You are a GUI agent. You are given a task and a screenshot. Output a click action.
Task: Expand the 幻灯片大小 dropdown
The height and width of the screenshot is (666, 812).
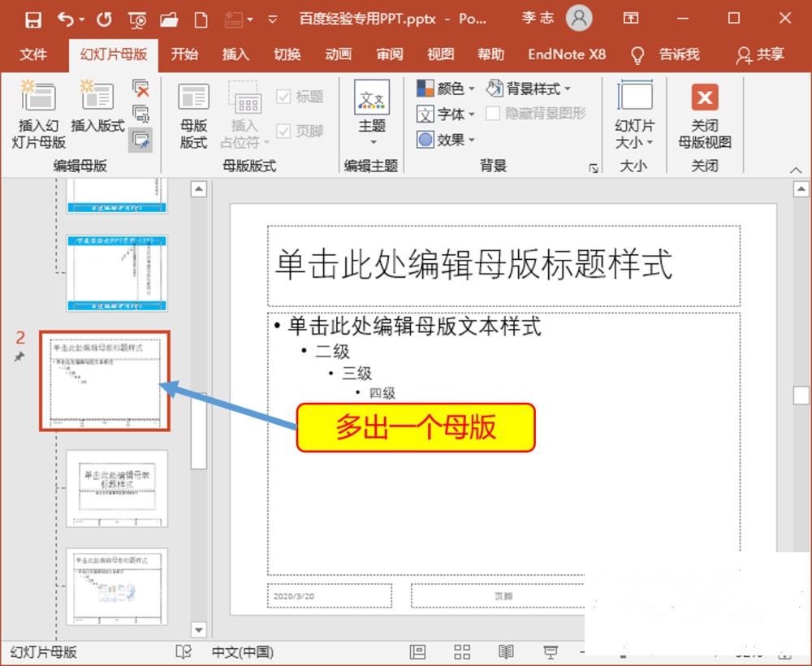[x=634, y=115]
